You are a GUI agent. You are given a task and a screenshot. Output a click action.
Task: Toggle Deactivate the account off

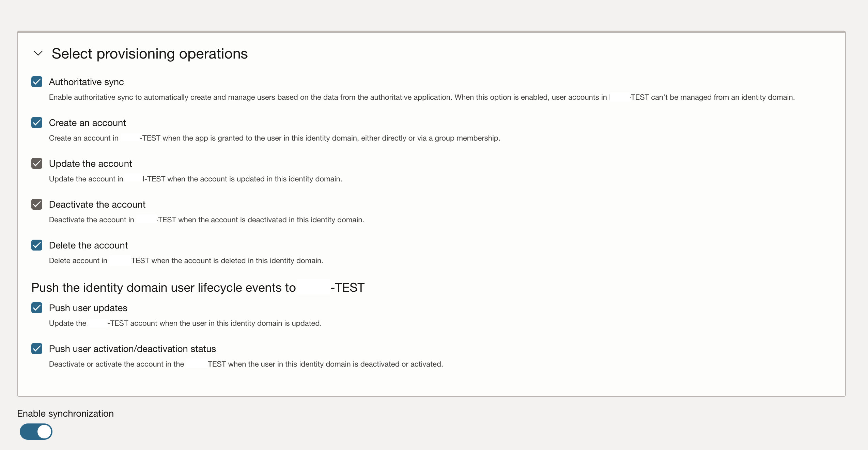click(37, 204)
